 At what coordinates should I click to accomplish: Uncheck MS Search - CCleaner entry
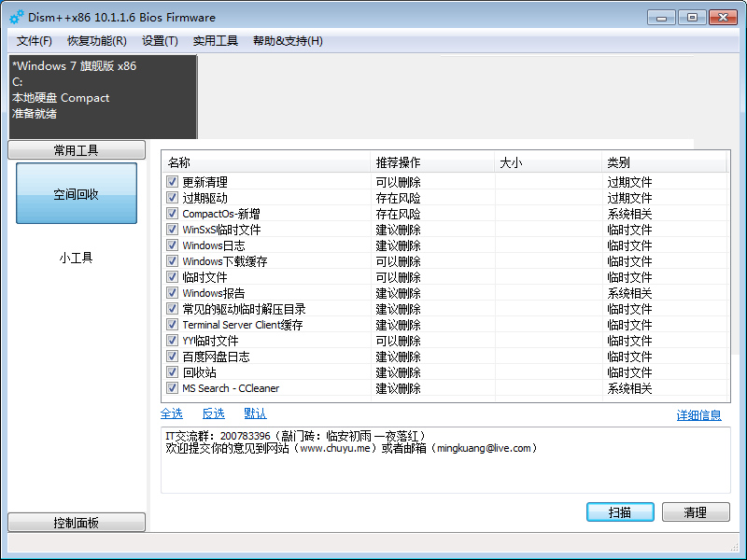[172, 387]
